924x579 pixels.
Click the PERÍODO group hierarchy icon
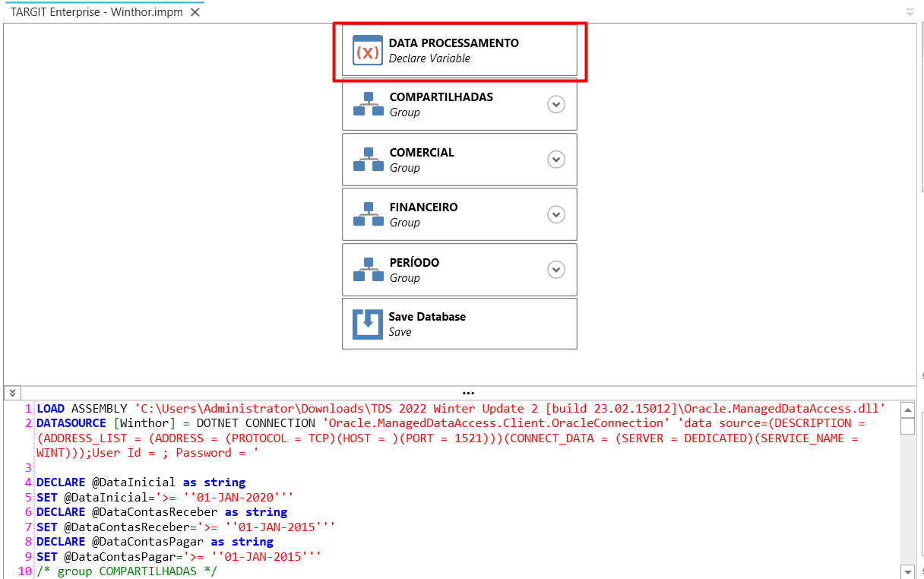point(369,270)
